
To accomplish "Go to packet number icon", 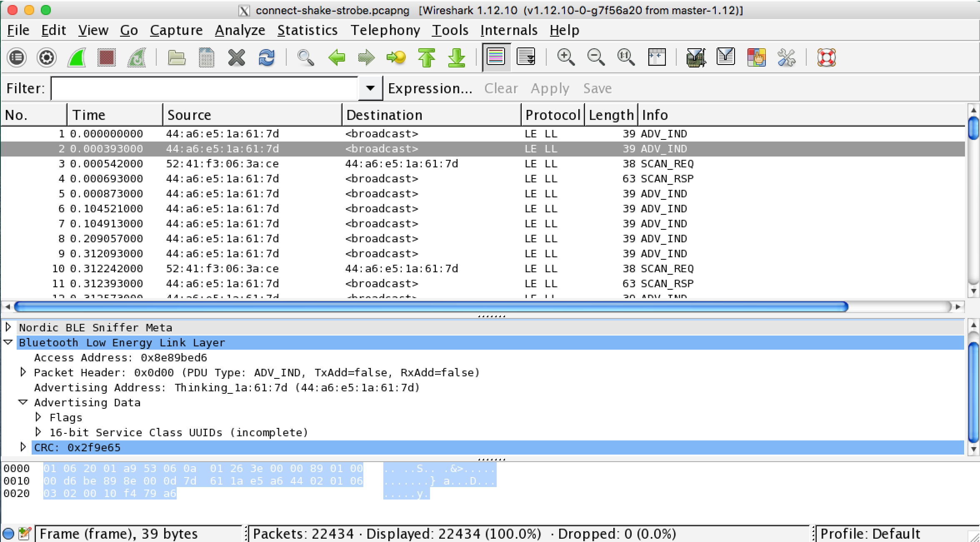I will 396,57.
